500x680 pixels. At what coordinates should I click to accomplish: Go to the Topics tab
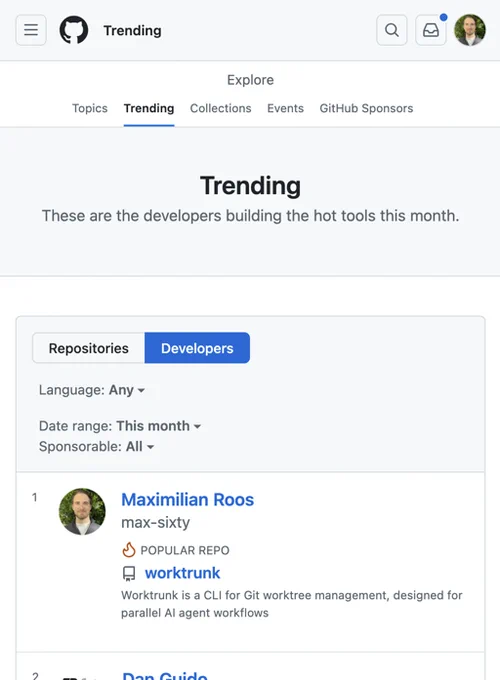click(x=90, y=108)
